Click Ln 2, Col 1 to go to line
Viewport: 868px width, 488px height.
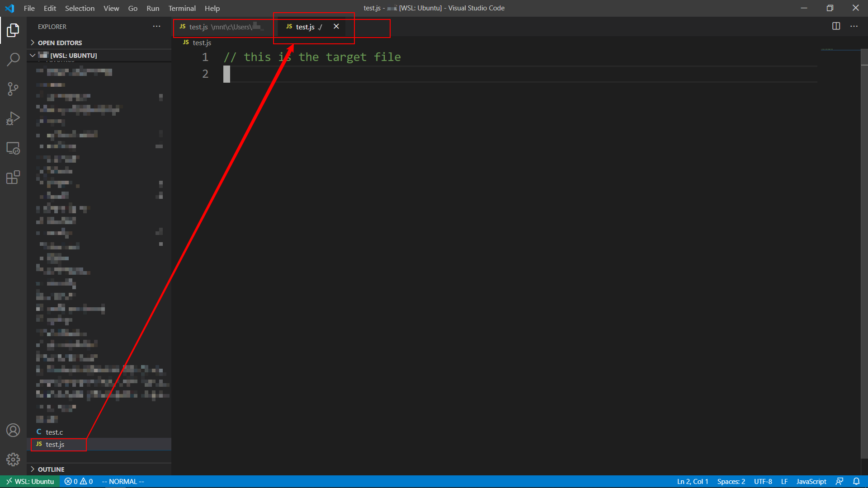pyautogui.click(x=692, y=481)
